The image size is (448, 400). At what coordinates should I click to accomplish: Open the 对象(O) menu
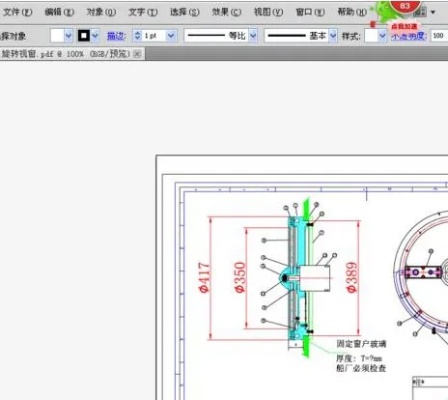coord(101,12)
